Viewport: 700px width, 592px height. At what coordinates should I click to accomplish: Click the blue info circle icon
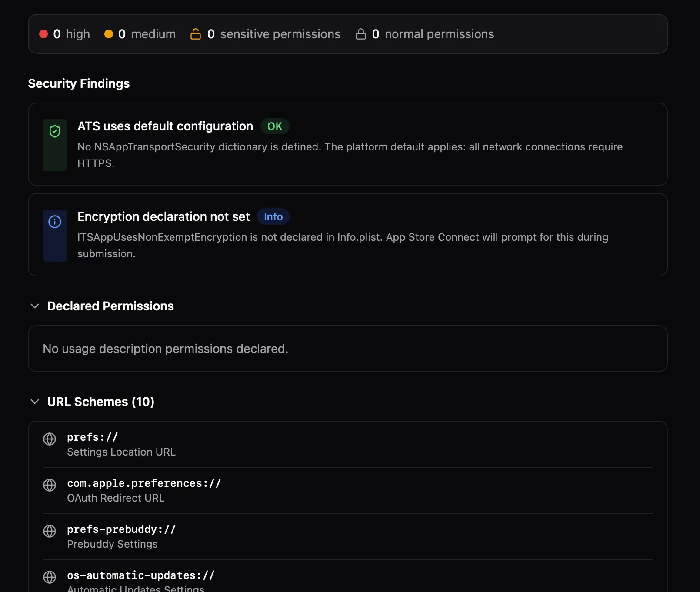55,222
